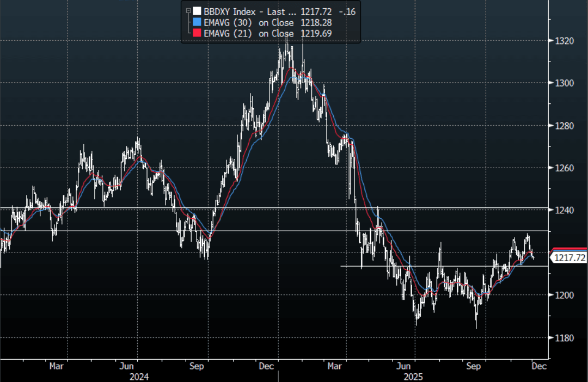Viewport: 588px width, 382px height.
Task: Collapse the legend tree box beside BBDXY
Action: pos(188,11)
